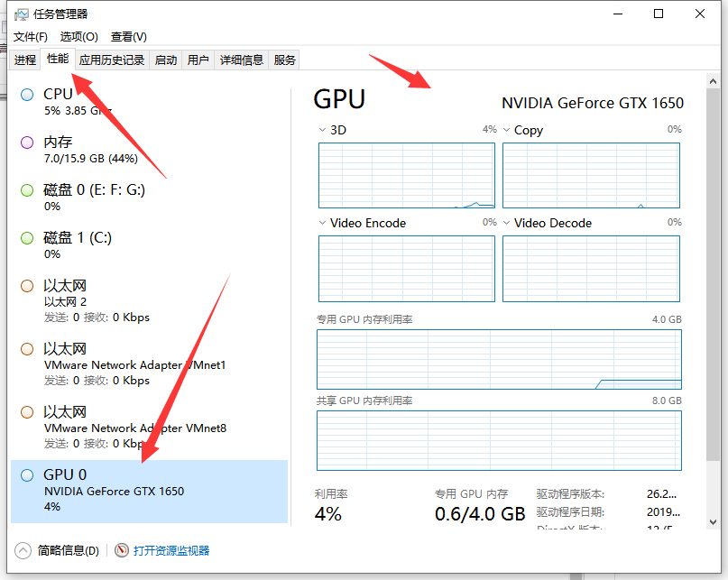728x580 pixels.
Task: Click the 简略信息 collapse arrow icon
Action: point(23,550)
